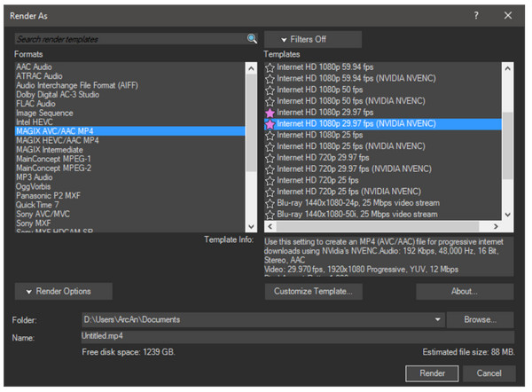Unstar selected 1080p 29.97 fps (NVIDIA NVENC) template
This screenshot has height=392, width=532.
(270, 124)
